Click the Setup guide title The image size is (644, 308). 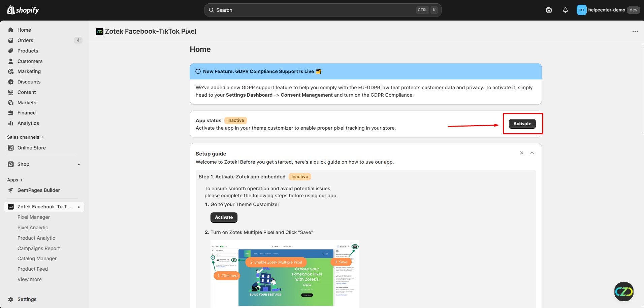click(211, 154)
